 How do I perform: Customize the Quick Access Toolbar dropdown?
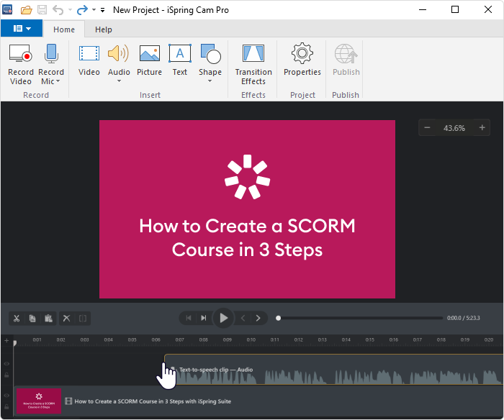102,10
